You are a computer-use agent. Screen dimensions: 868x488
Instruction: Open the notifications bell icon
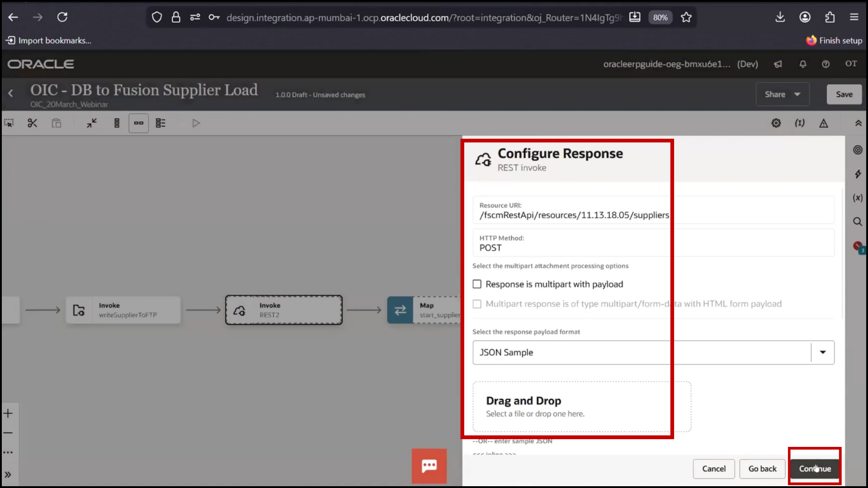pos(803,64)
